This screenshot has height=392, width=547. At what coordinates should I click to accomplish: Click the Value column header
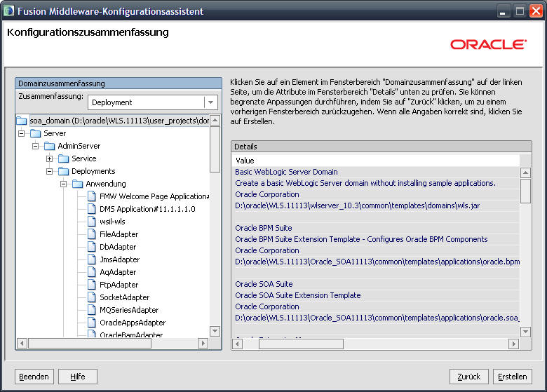[x=376, y=161]
